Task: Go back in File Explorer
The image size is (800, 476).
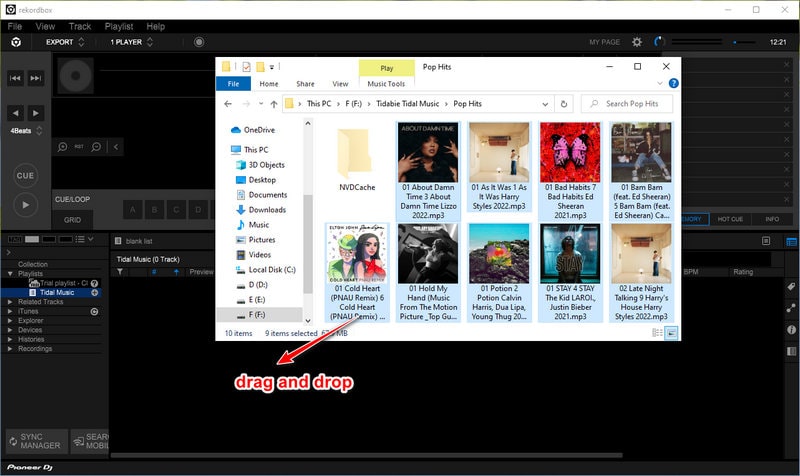Action: pyautogui.click(x=228, y=104)
